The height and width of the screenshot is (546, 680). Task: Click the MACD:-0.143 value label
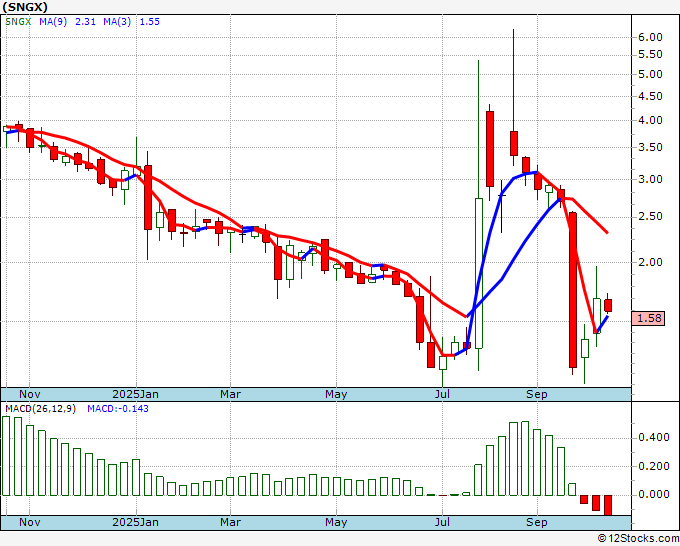[116, 408]
